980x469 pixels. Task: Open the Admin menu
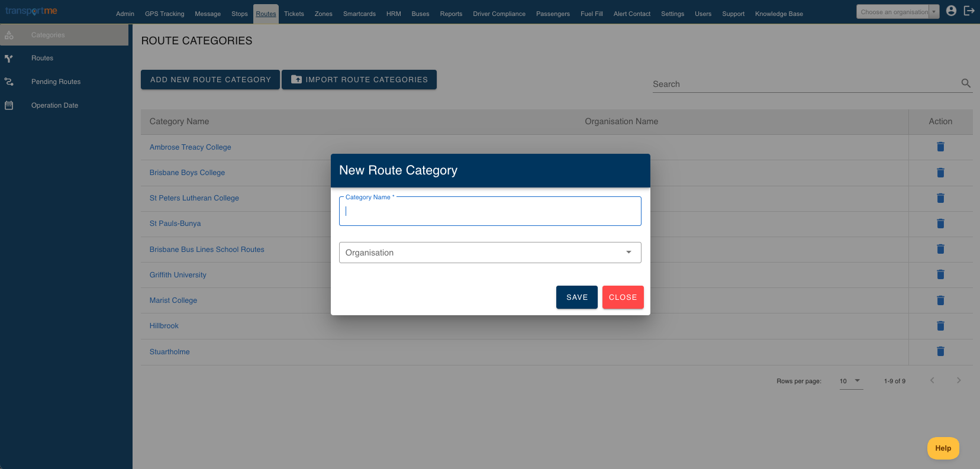point(125,14)
